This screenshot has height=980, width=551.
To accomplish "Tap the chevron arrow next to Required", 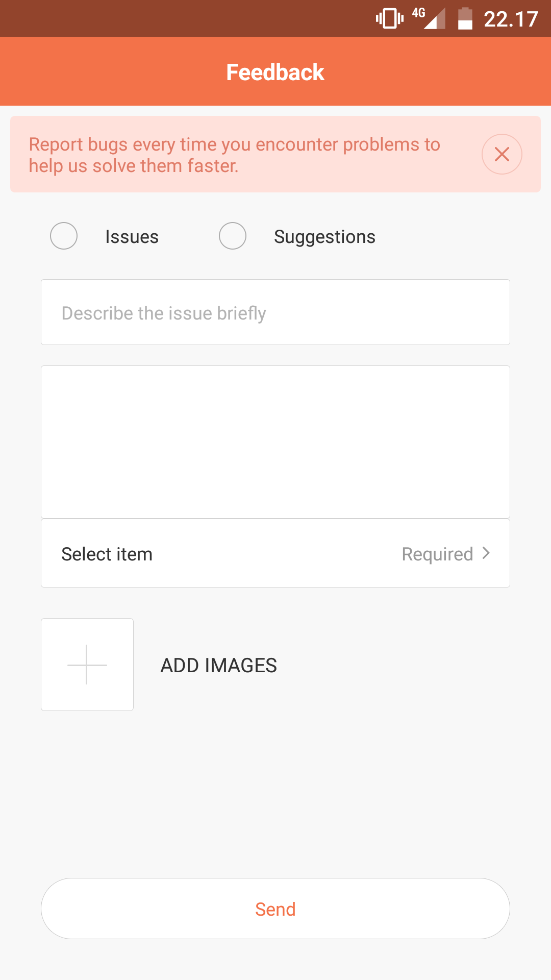I will point(486,553).
